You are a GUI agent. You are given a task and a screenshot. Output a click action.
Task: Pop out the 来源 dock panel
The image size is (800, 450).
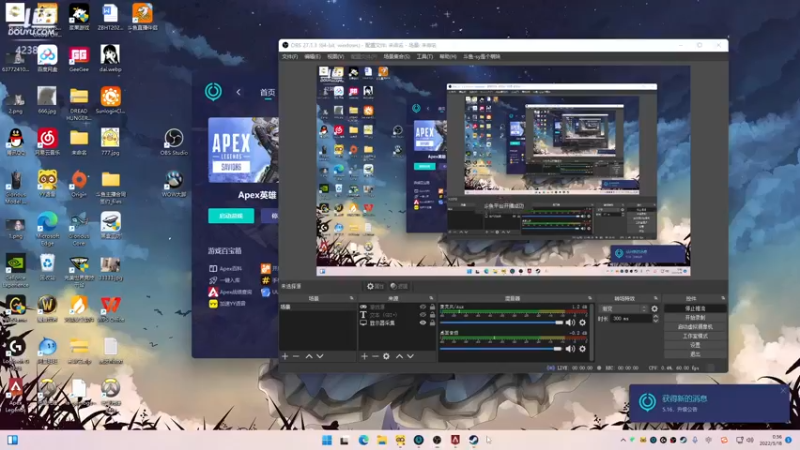[431, 298]
